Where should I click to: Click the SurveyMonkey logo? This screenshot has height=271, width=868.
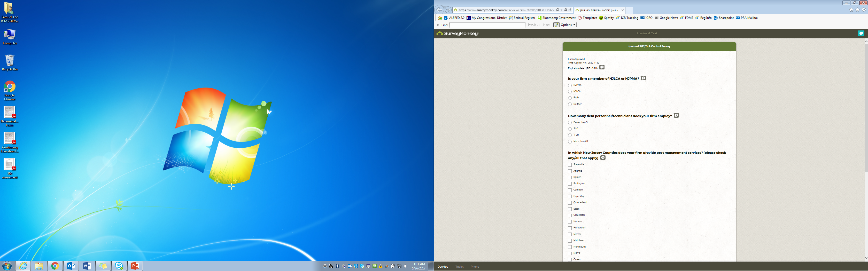coord(457,33)
